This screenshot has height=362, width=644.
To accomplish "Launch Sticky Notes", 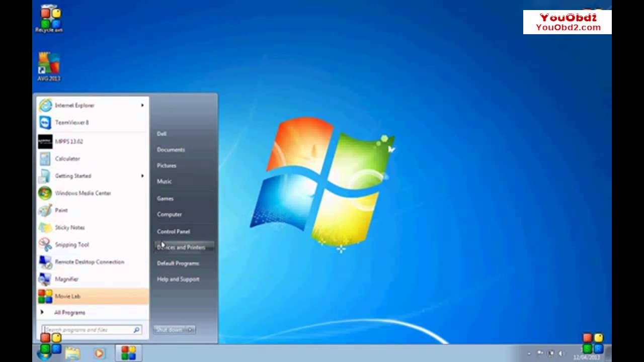I will (93, 228).
